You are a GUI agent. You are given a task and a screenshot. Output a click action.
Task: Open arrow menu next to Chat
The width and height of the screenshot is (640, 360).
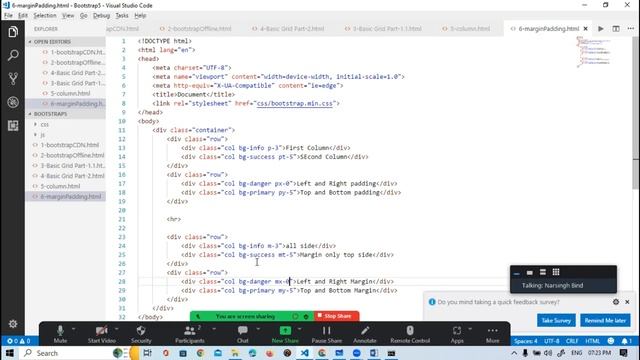click(258, 329)
